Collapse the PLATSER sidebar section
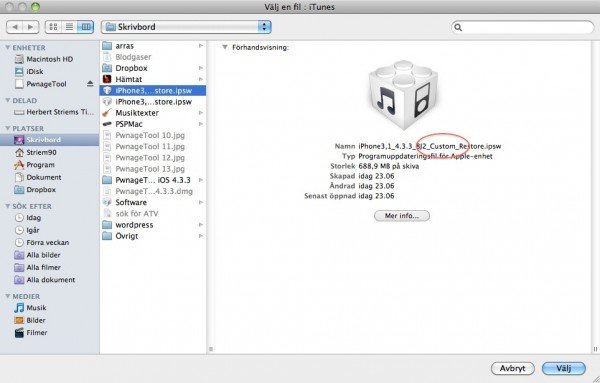 (x=8, y=128)
